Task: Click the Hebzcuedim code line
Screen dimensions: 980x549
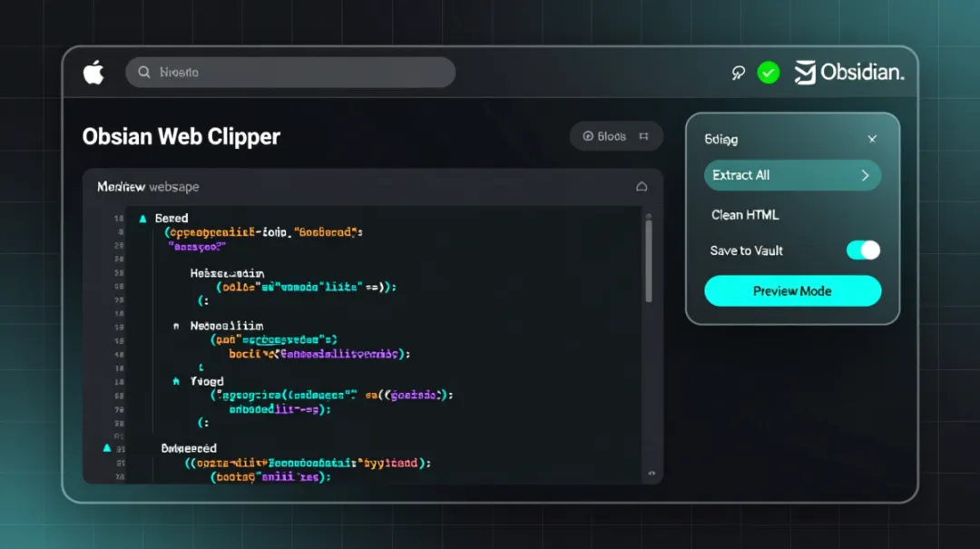Action: [227, 273]
